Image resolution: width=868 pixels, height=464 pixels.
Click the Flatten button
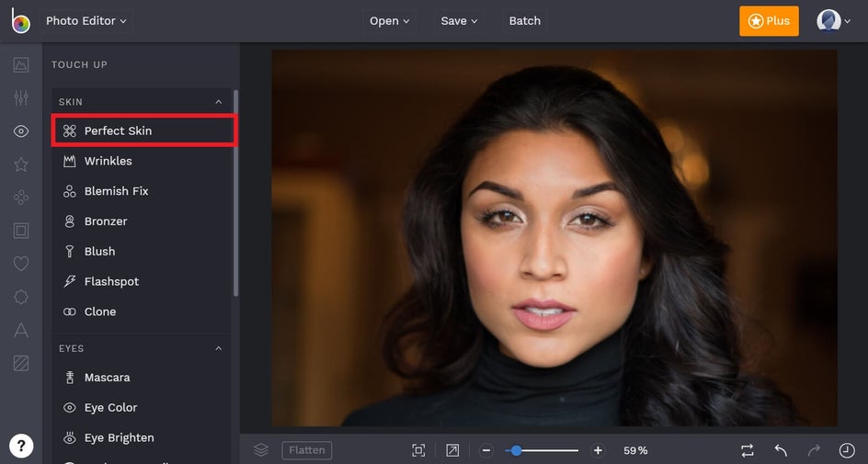[307, 450]
